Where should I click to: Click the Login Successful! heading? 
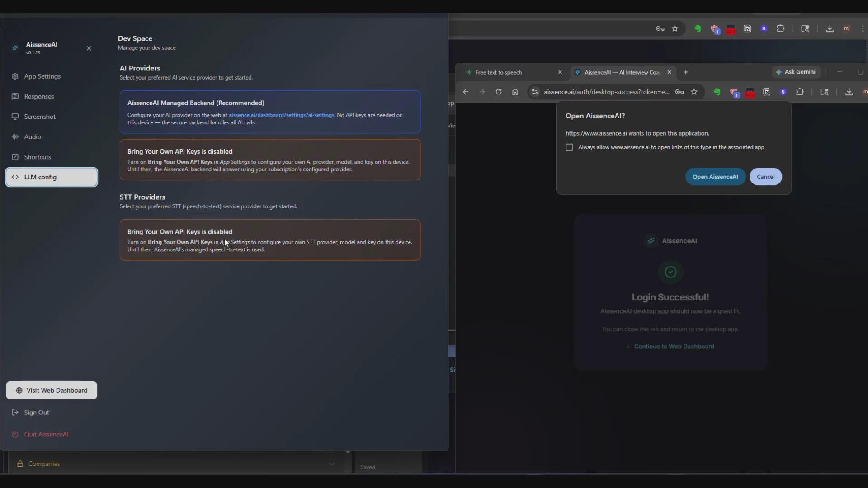point(670,297)
